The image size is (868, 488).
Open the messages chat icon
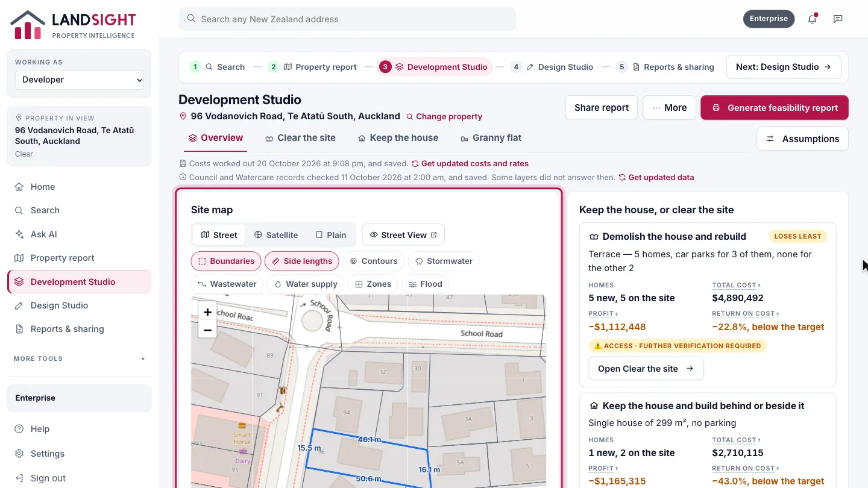click(x=838, y=19)
